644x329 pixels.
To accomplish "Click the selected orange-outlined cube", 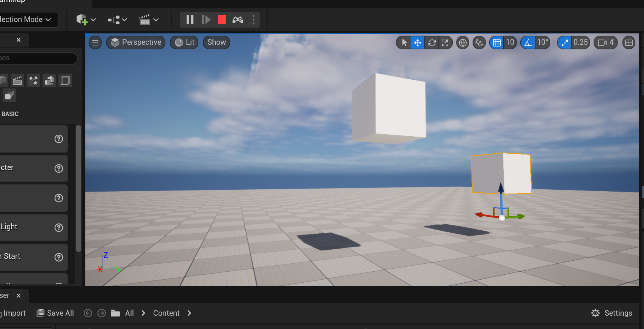I will tap(501, 173).
